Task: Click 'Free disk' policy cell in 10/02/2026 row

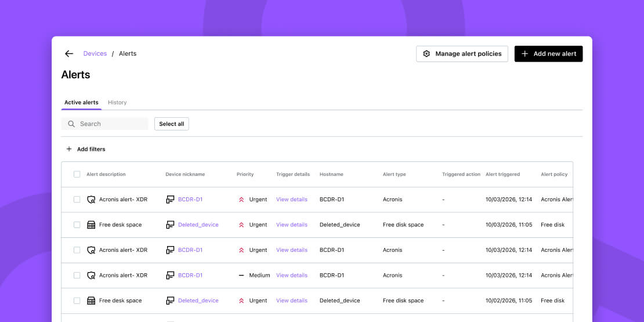Action: coord(553,301)
